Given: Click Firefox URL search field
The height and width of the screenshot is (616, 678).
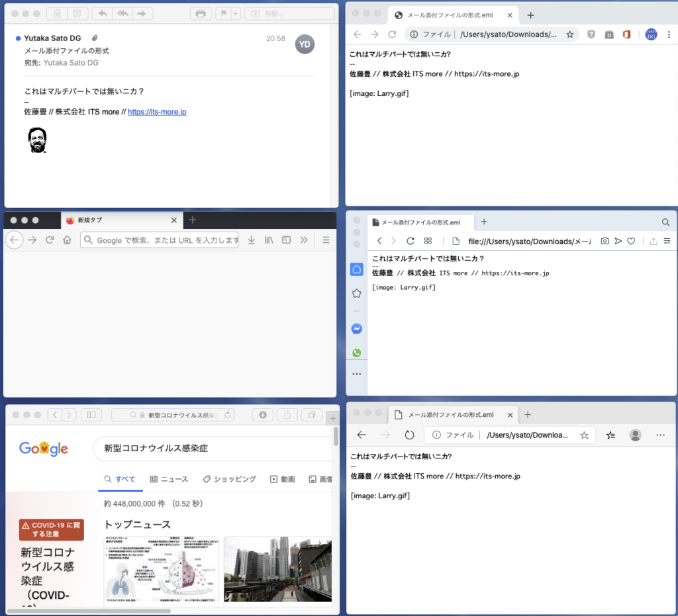Looking at the screenshot, I should (x=166, y=240).
